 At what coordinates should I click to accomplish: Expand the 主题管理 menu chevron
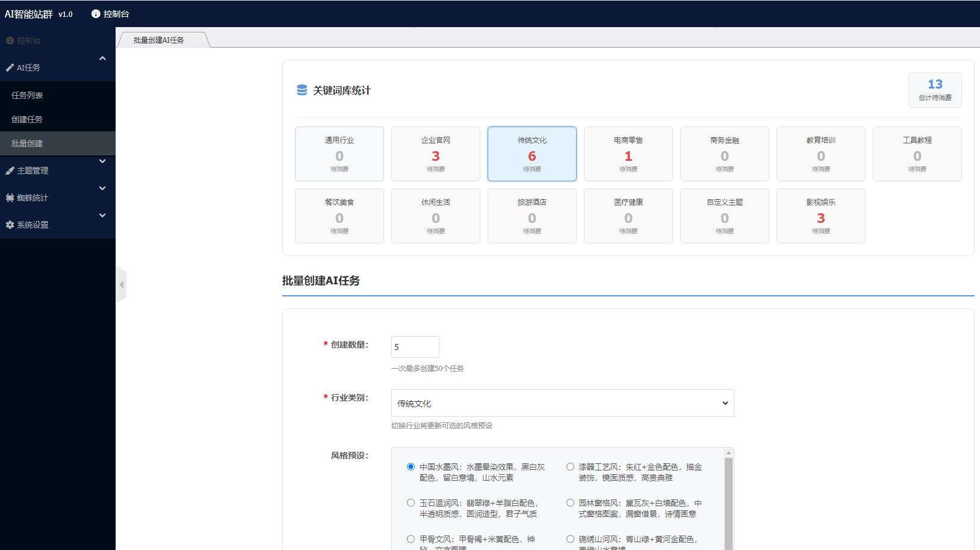(x=102, y=161)
